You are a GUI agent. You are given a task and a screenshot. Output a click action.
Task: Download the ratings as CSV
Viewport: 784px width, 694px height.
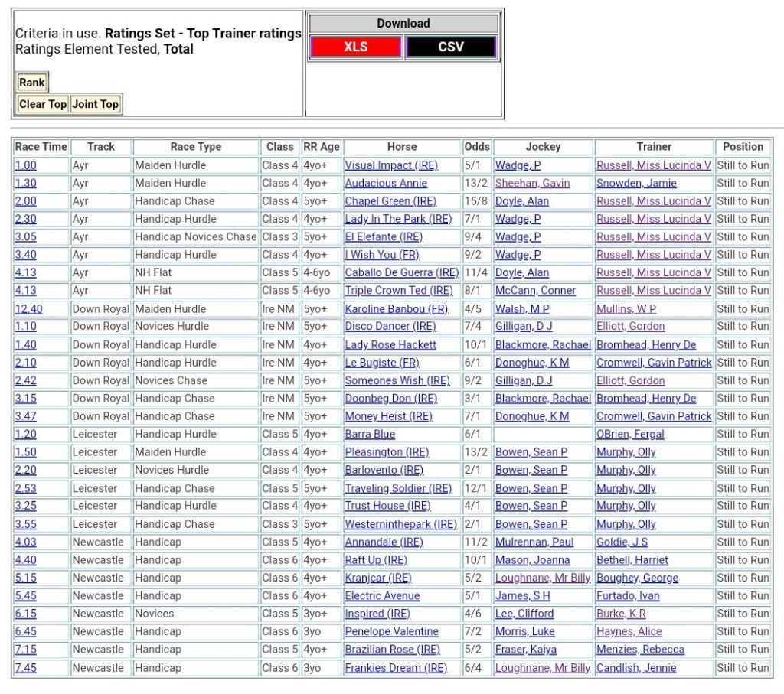tap(450, 47)
